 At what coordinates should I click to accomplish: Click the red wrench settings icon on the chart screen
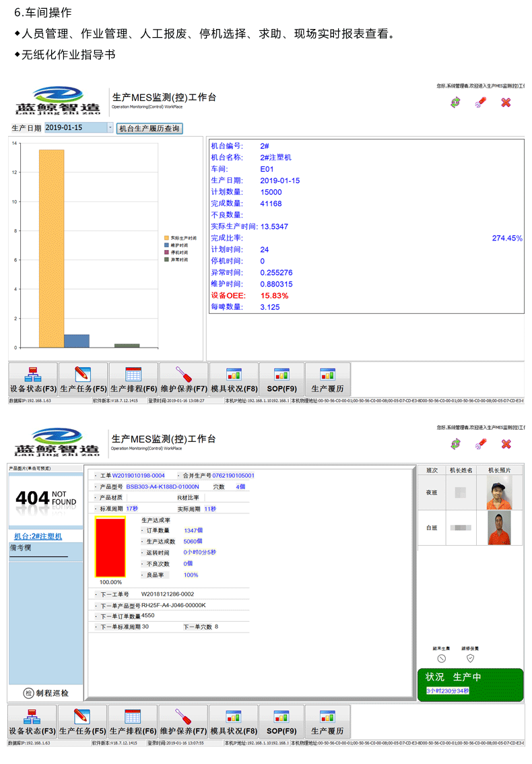[x=481, y=102]
